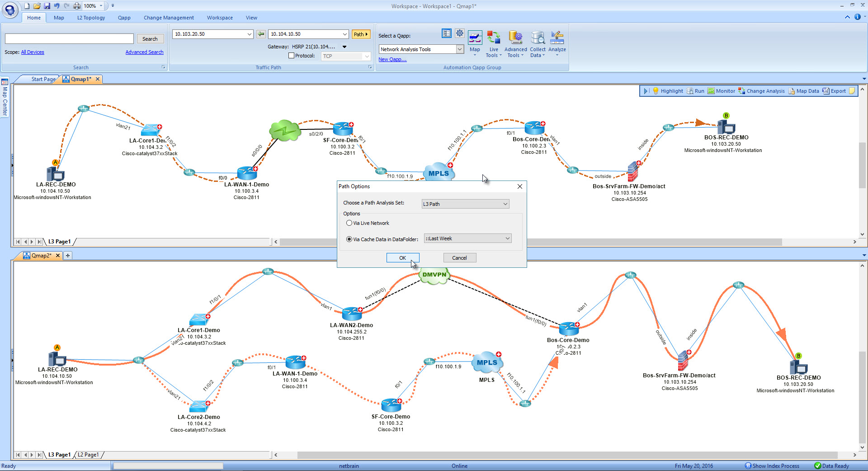Select the Via Live Network radio button
Viewport: 868px width, 471px height.
(x=349, y=223)
